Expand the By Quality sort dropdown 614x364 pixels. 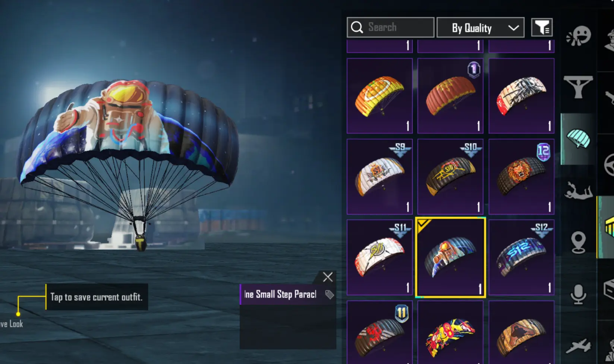[x=480, y=27]
